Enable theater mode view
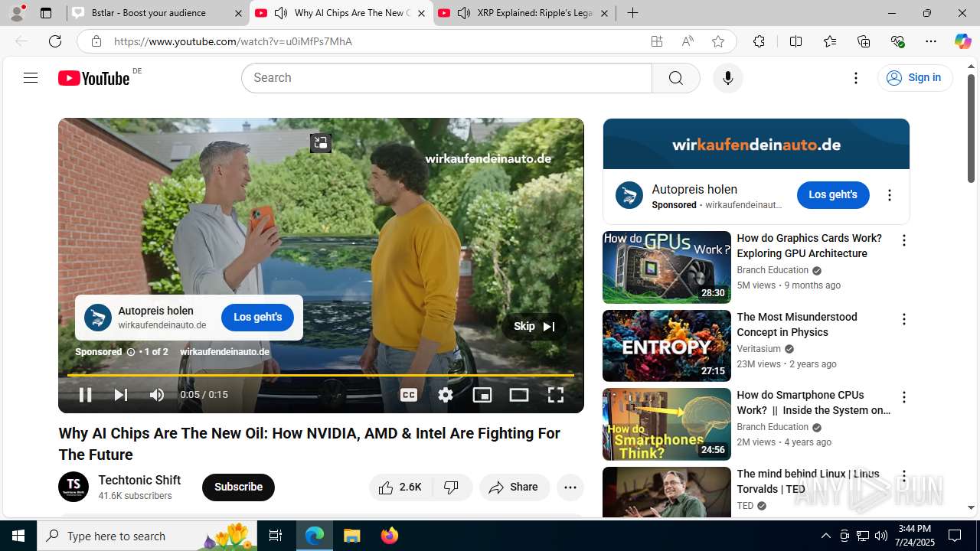This screenshot has width=980, height=551. point(519,395)
